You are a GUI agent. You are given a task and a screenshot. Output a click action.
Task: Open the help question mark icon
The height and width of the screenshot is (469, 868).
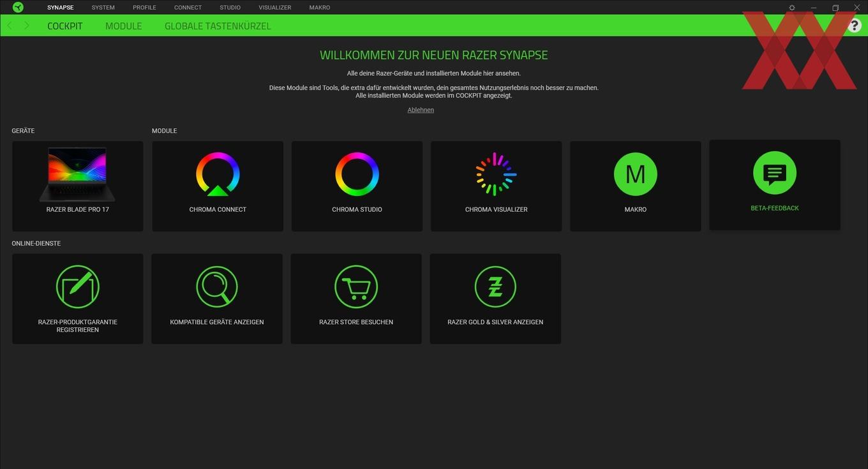(x=855, y=26)
